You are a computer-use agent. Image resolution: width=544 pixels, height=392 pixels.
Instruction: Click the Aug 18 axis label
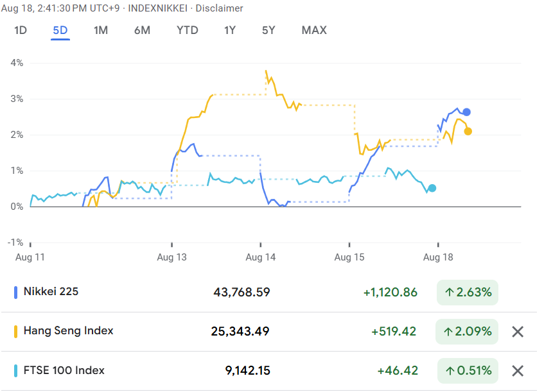(x=438, y=257)
